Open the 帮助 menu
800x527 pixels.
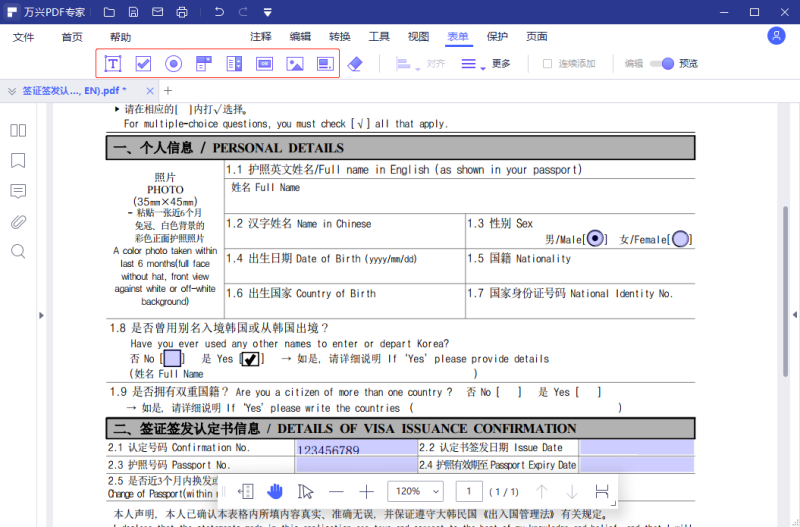click(120, 37)
